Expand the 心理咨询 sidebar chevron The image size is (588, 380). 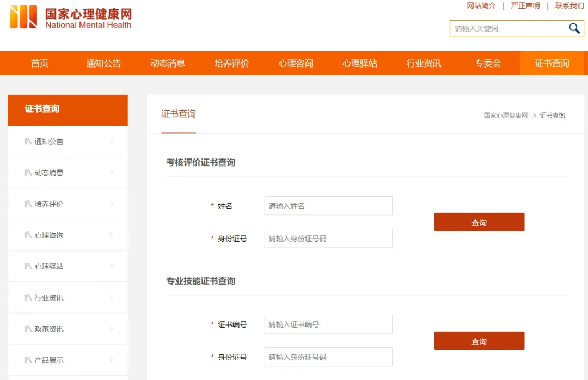(112, 235)
